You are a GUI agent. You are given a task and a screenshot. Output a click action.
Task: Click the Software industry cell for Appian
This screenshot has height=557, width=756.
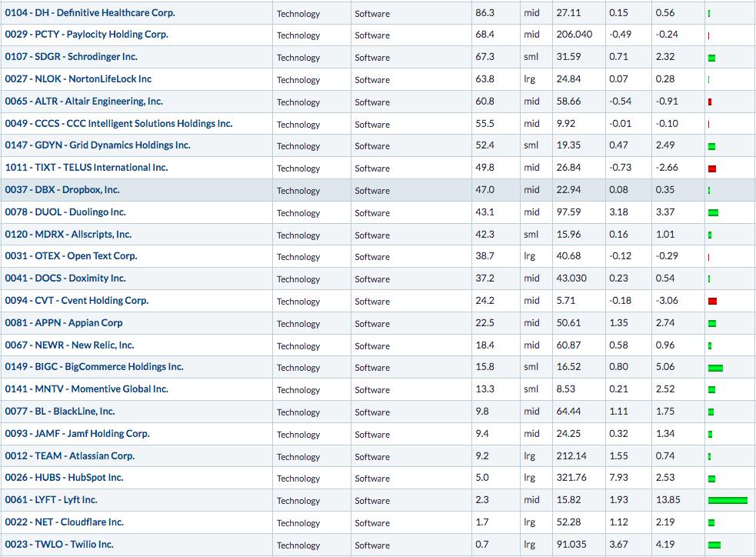pyautogui.click(x=372, y=324)
